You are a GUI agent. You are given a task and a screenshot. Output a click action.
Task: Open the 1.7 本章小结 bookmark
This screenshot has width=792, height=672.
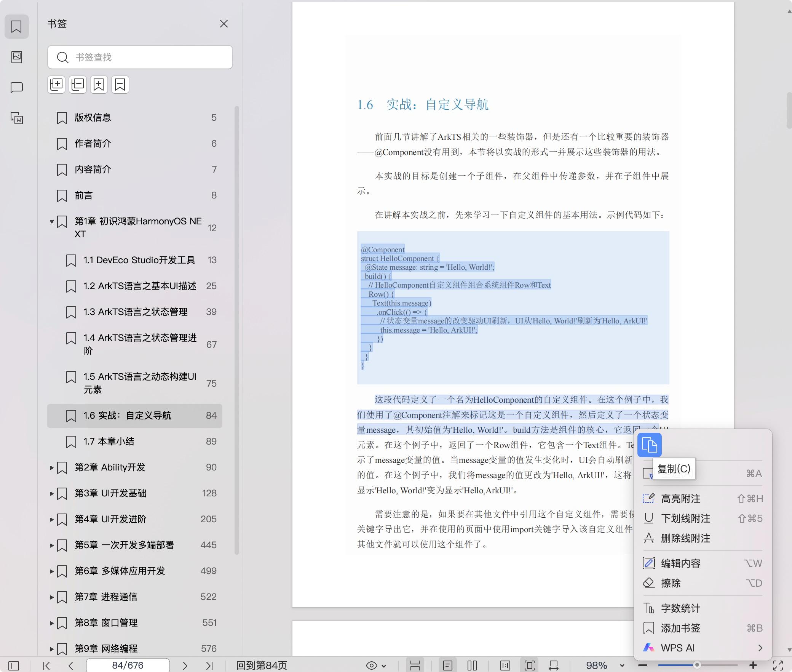tap(109, 442)
